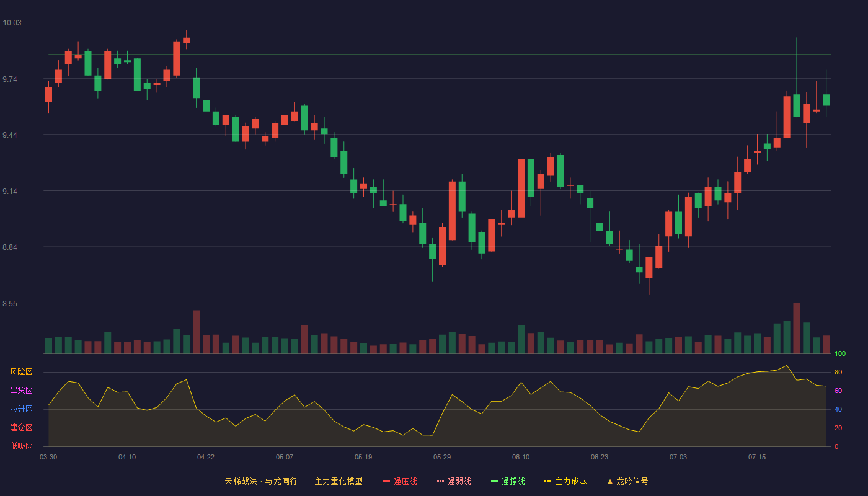Screen dimensions: 868x496
Task: Click the 05-29 date label
Action: 442,457
